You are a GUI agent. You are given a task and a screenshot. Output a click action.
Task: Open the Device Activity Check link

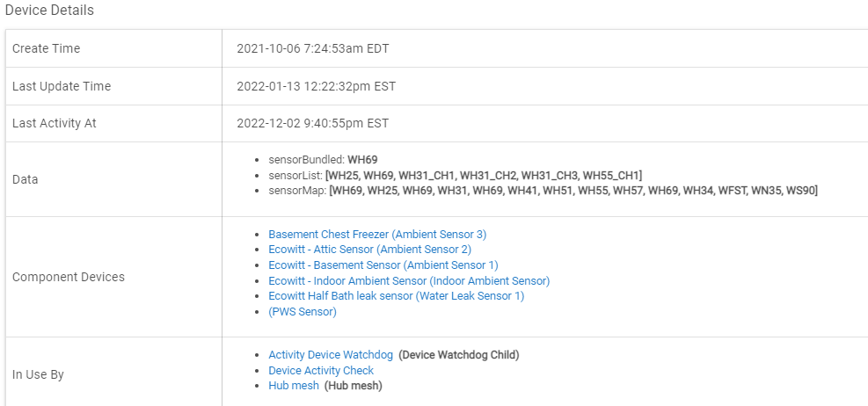click(321, 371)
